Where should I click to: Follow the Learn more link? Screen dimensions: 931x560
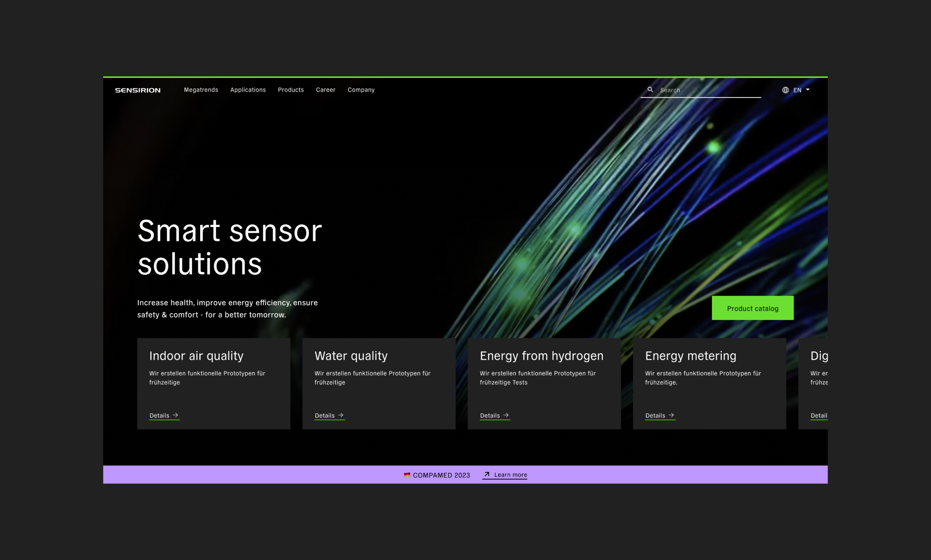point(510,475)
